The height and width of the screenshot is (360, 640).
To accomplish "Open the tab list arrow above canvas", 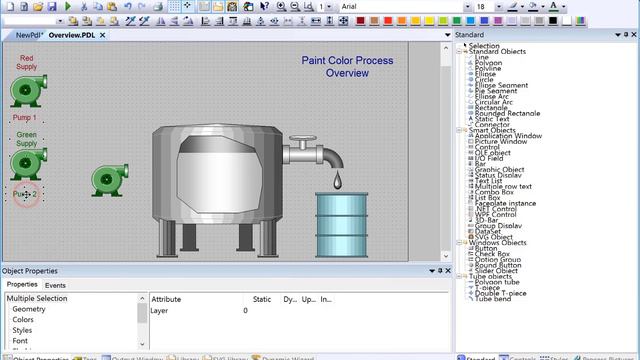I will tap(447, 35).
